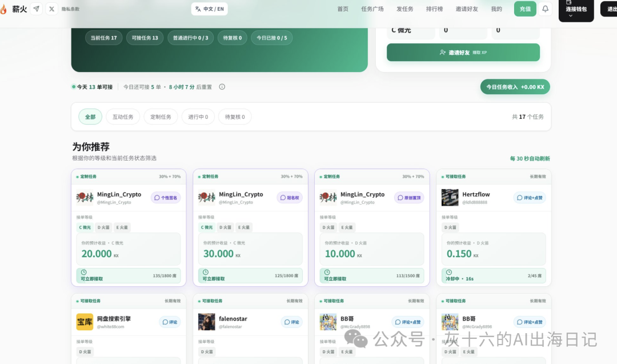Click the black 连接钱包 button

[576, 10]
